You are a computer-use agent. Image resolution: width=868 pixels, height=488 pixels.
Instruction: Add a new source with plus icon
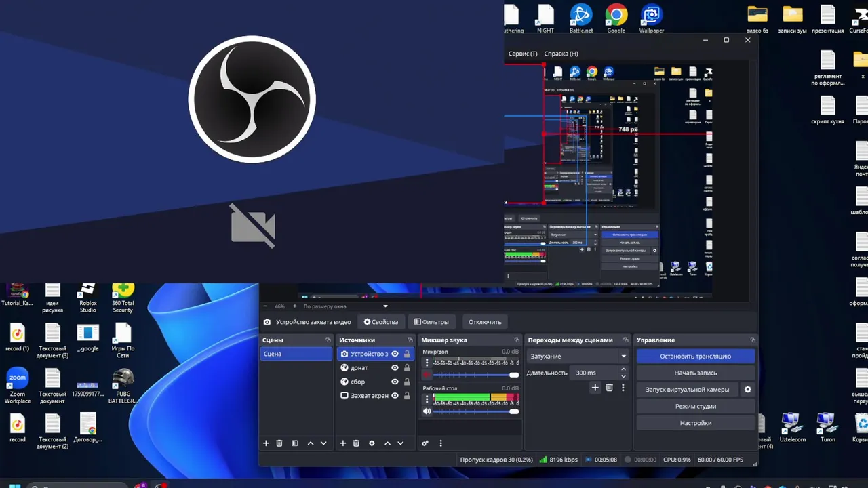tap(343, 443)
